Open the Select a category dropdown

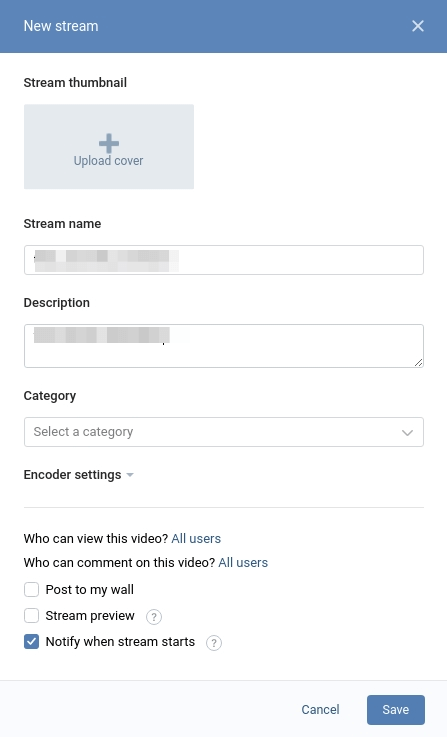(224, 432)
